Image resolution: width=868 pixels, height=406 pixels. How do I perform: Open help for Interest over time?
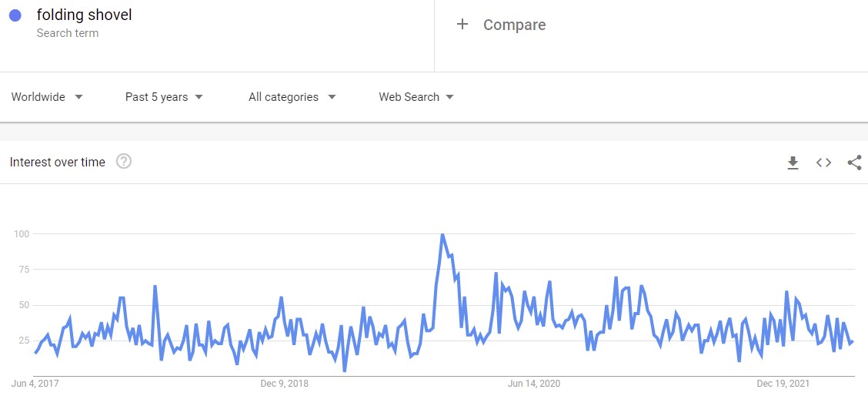coord(123,162)
